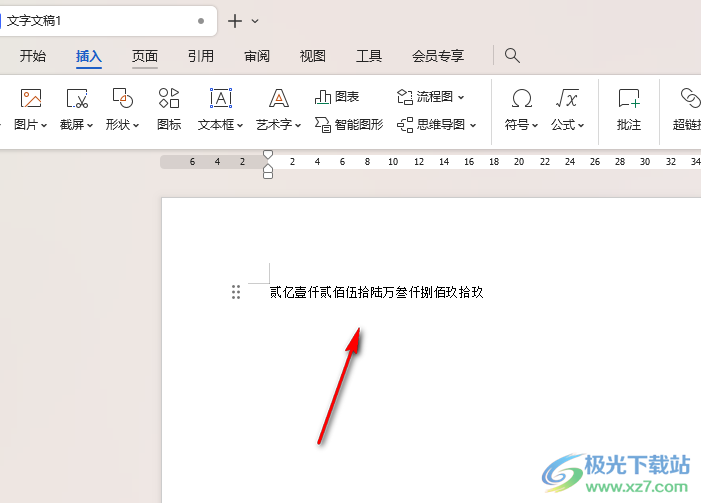
Task: Click the 流程图 flowchart icon
Action: pyautogui.click(x=405, y=97)
